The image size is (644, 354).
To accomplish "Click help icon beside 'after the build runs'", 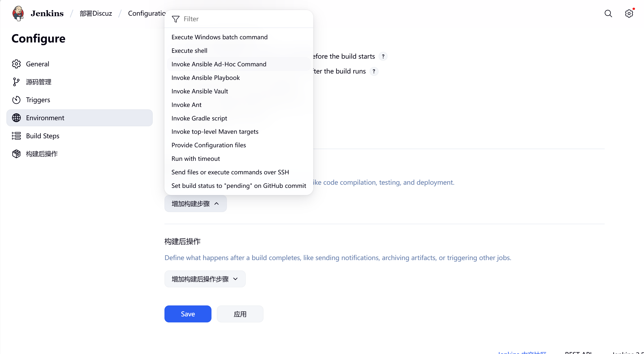I will pos(374,71).
